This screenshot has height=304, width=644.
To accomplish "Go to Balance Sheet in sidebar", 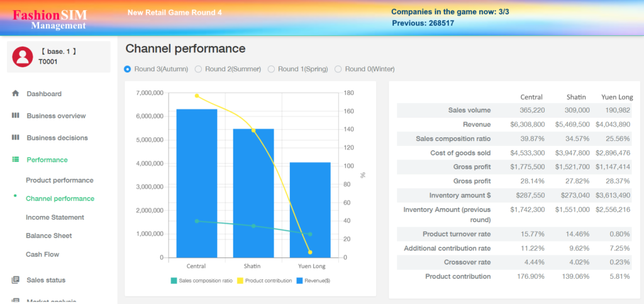I will [48, 235].
